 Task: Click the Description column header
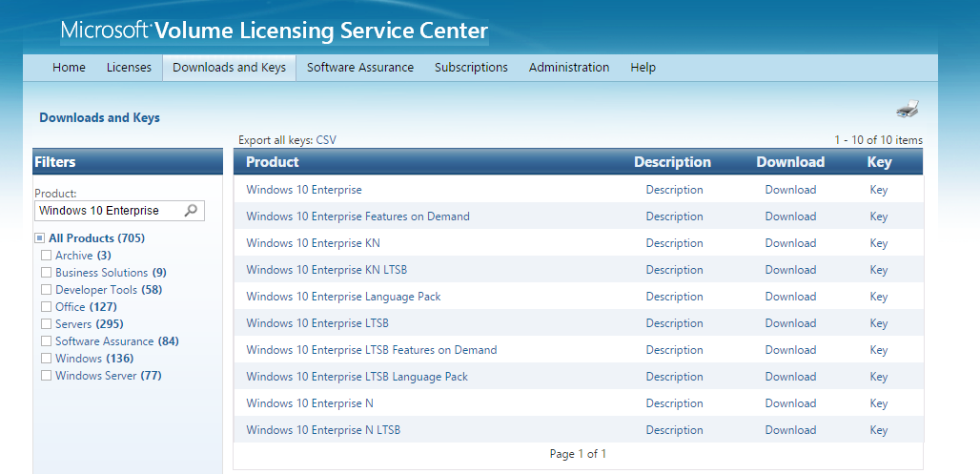(672, 162)
